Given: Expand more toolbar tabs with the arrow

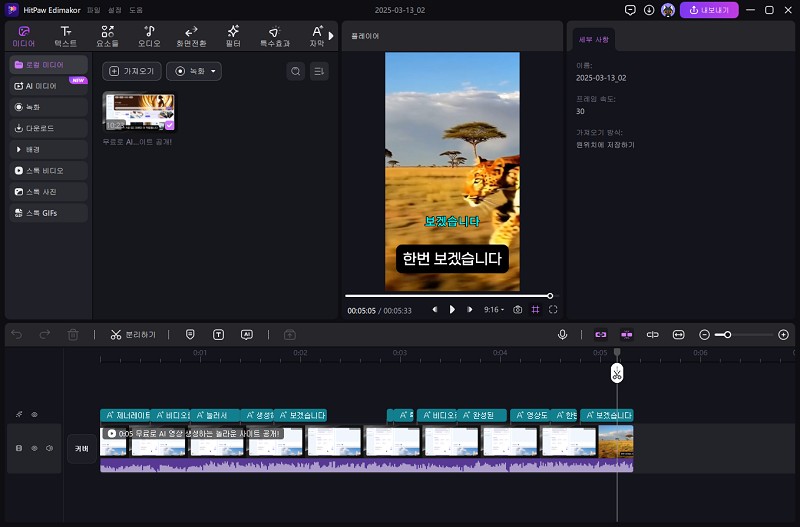Looking at the screenshot, I should click(331, 36).
